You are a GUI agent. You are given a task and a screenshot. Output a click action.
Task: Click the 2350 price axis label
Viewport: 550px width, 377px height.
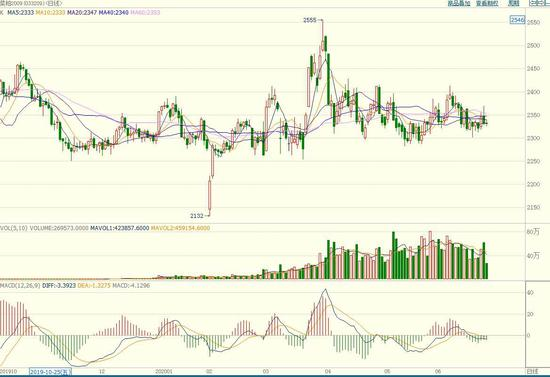pos(533,115)
